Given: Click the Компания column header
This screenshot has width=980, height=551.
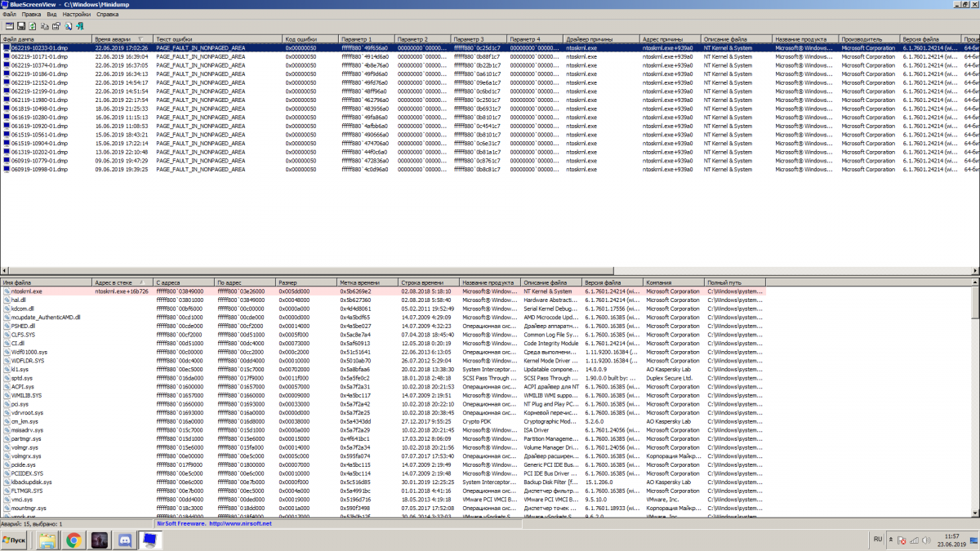Looking at the screenshot, I should click(x=674, y=282).
